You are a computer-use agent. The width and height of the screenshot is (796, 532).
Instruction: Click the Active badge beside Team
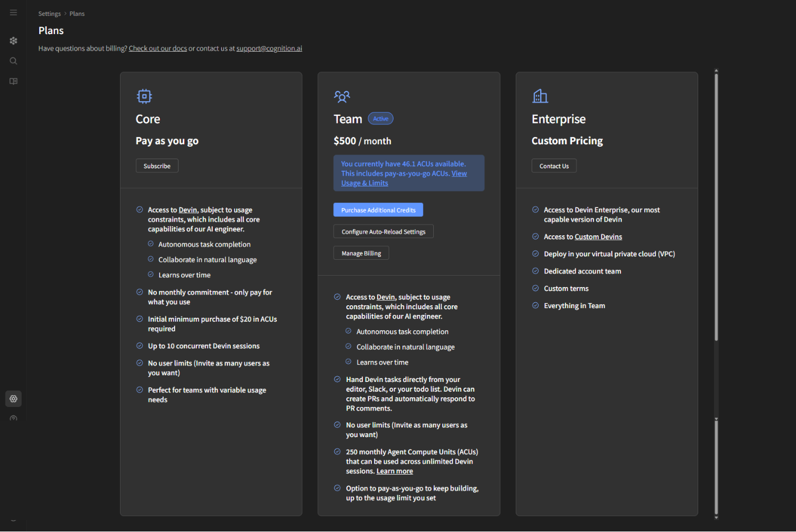point(380,119)
